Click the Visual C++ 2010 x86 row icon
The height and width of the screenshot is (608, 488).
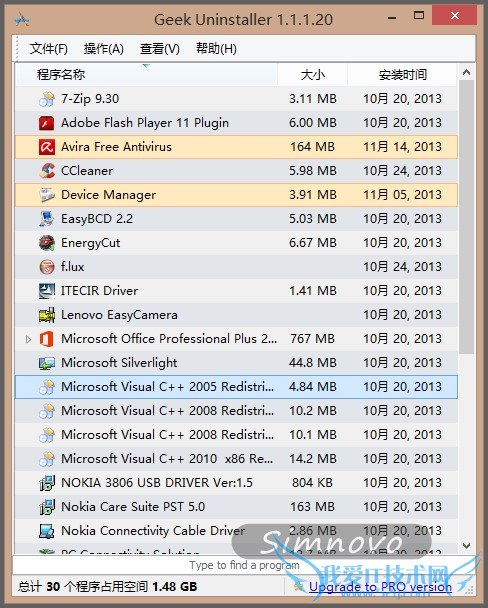click(47, 459)
